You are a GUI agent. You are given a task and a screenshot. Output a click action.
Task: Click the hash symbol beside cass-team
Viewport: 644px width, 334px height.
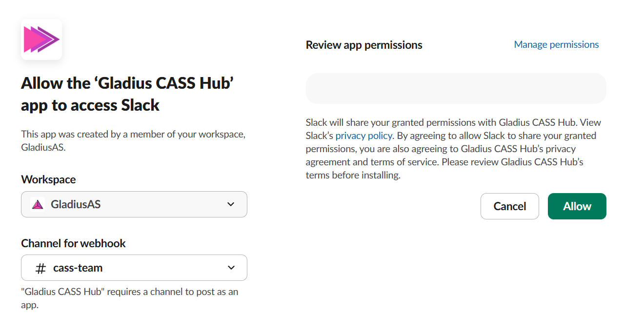(x=41, y=268)
